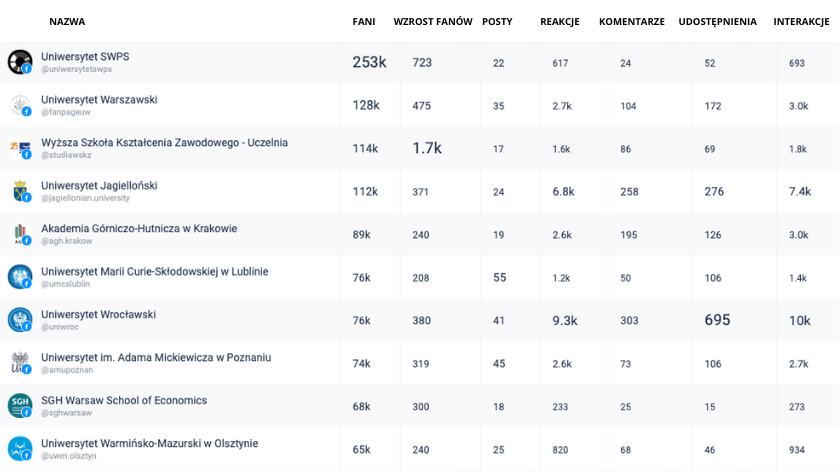Click the AGH Kraków logo avatar
This screenshot has width=840, height=472.
20,234
